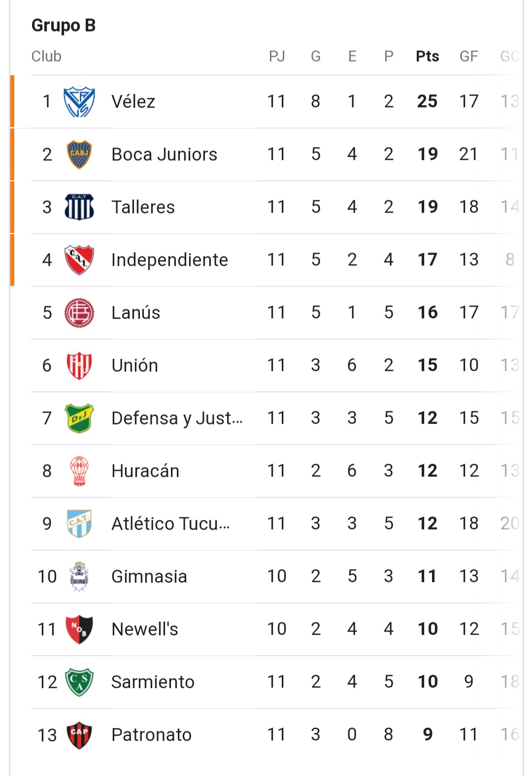Screen dimensions: 532x776
Task: Open the Sarmiento team name link
Action: pyautogui.click(x=153, y=682)
